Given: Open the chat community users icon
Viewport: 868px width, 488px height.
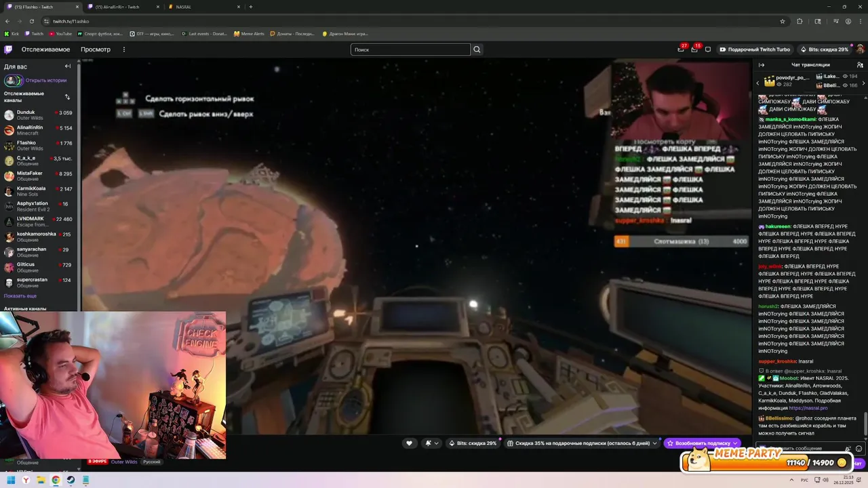Looking at the screenshot, I should point(860,65).
